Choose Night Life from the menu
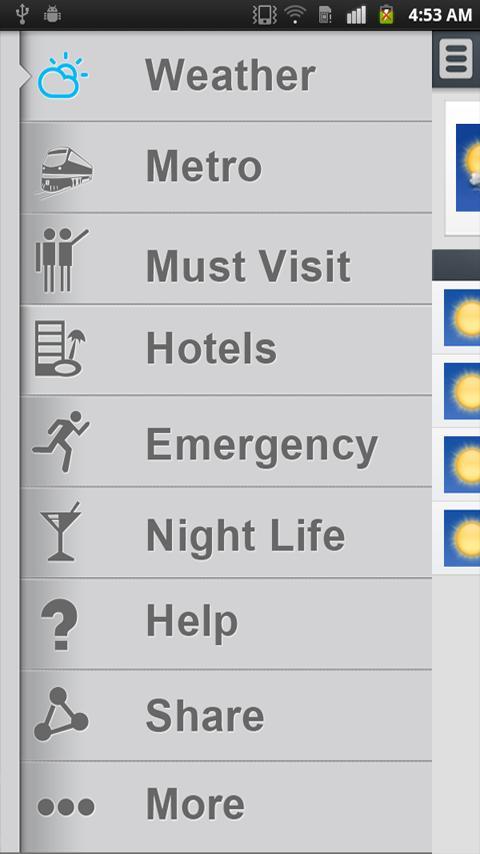The image size is (480, 854). coord(226,533)
